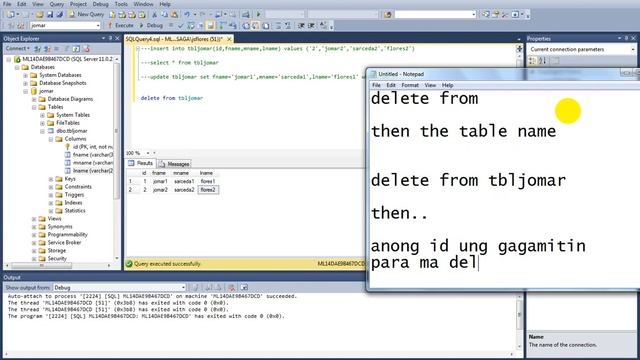Open the Connect dropdown in Object Explorer
The image size is (640, 360).
[x=17, y=49]
